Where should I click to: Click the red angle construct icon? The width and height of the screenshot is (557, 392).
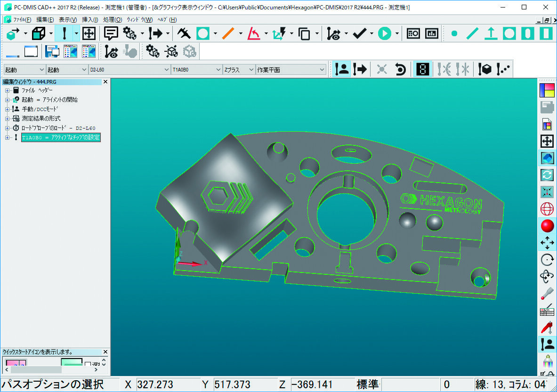click(254, 34)
